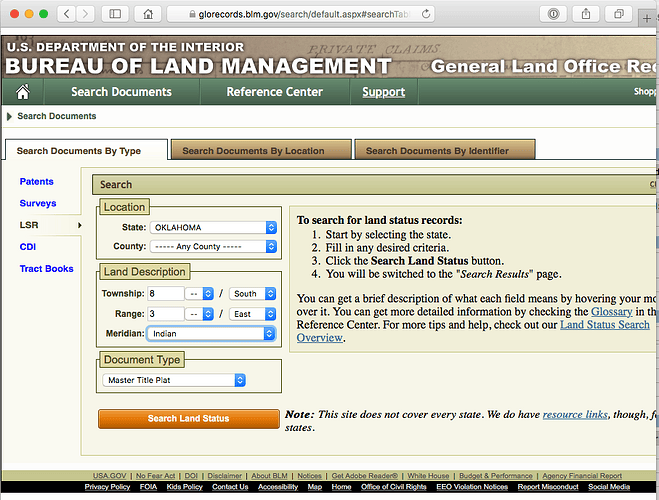Image resolution: width=659 pixels, height=500 pixels.
Task: Click the BLM site home icon
Action: point(23,92)
